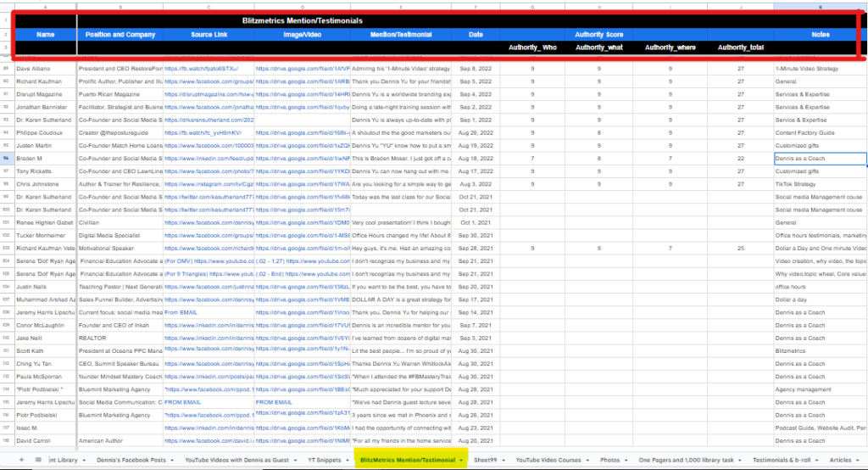
Task: Select the Braden M name cell
Action: (46, 159)
